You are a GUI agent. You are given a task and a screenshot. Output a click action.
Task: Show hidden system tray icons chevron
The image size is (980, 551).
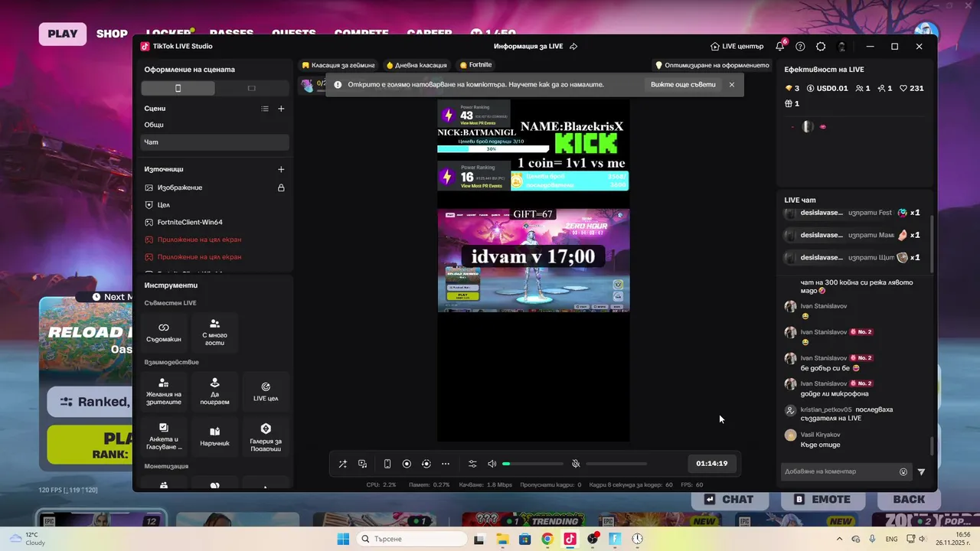click(840, 539)
